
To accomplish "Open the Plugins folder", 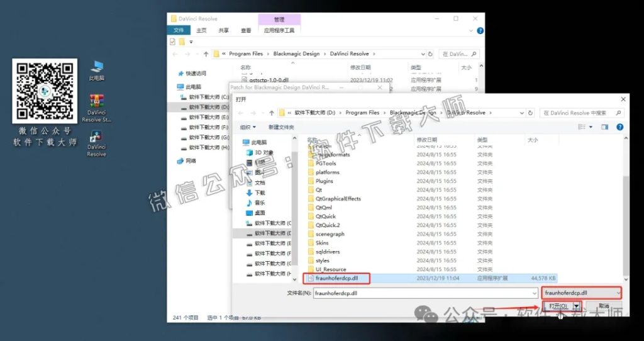I will click(324, 181).
